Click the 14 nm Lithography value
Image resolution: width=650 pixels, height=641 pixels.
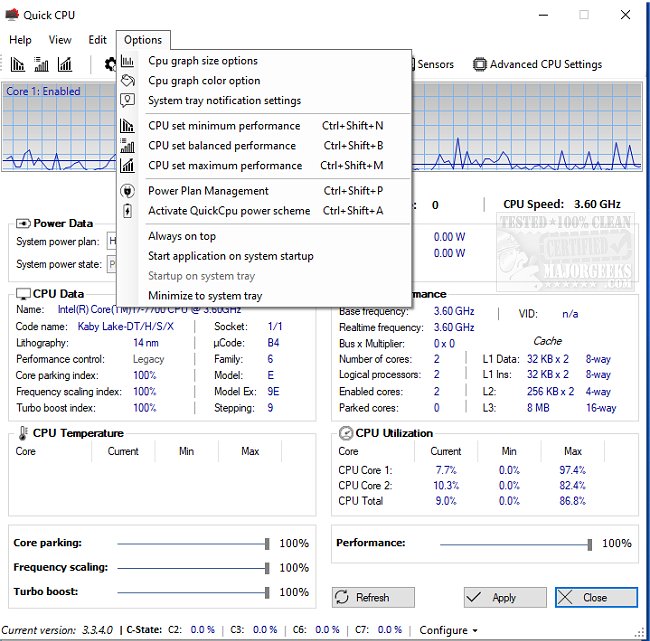click(x=146, y=343)
